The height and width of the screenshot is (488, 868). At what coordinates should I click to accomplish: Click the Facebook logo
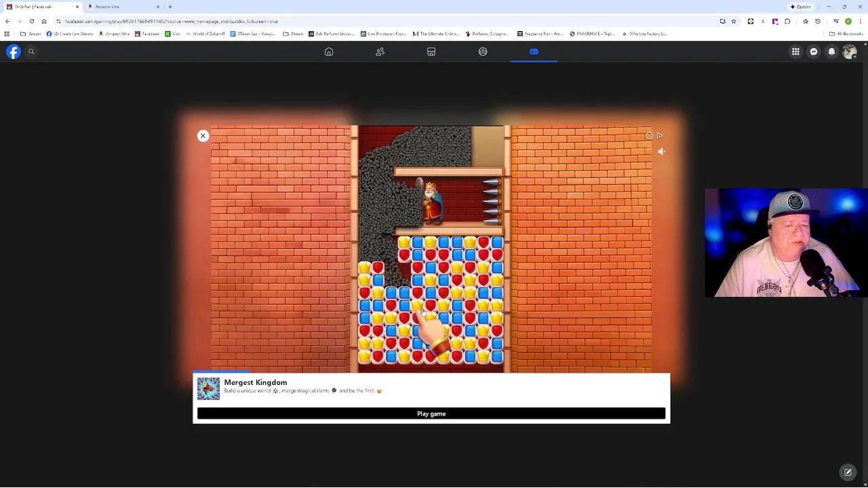coord(14,52)
